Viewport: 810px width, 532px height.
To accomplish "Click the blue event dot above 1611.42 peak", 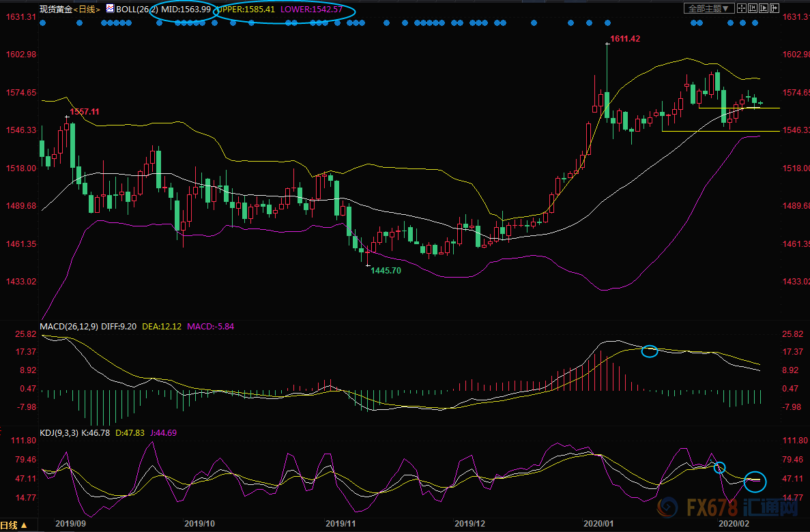I will point(606,23).
